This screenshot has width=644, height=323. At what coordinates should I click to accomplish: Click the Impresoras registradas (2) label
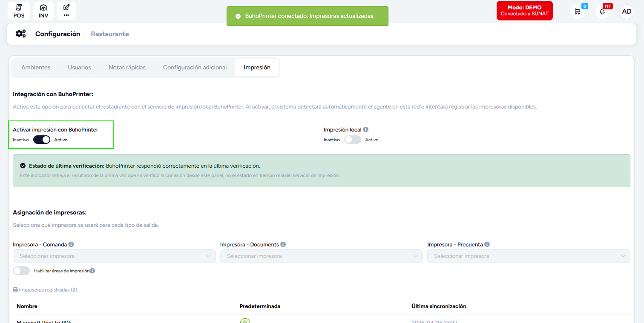point(48,290)
